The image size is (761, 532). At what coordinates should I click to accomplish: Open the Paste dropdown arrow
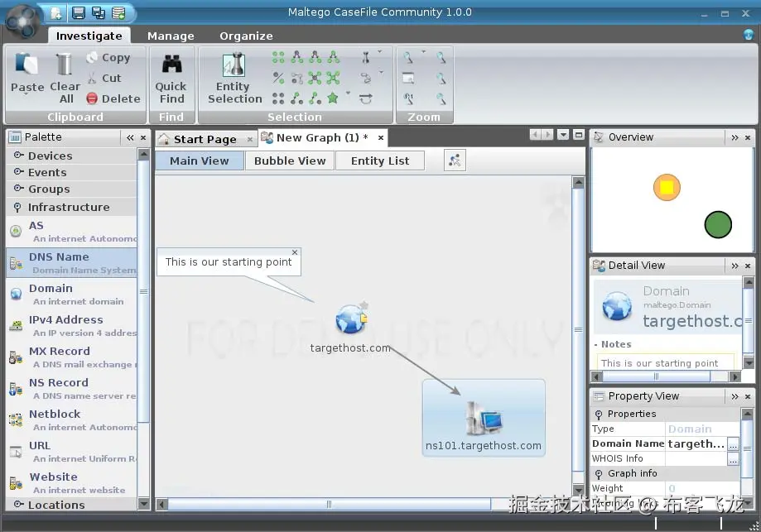click(26, 94)
